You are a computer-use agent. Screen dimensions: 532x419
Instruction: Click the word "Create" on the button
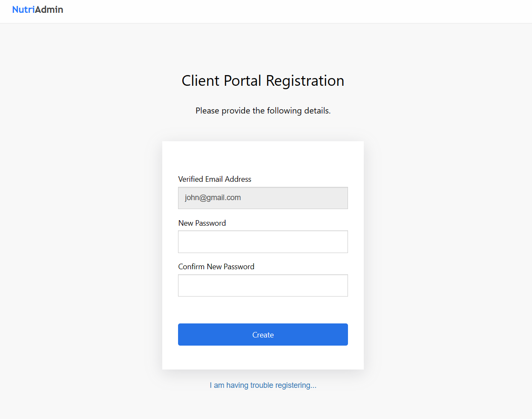click(263, 335)
